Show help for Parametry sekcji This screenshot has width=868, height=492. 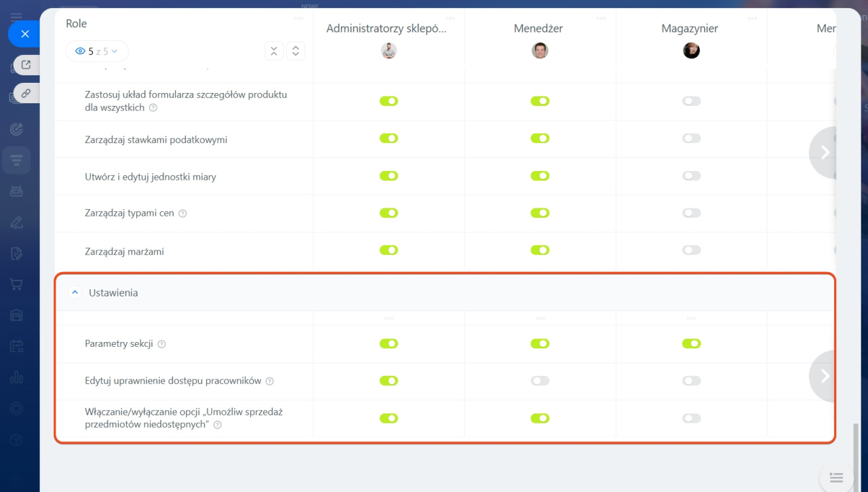tap(161, 344)
